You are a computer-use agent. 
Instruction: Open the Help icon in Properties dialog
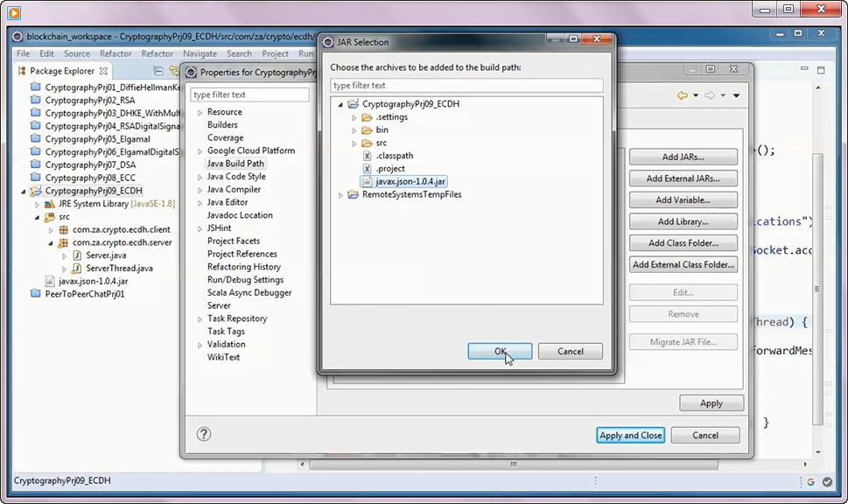coord(204,434)
